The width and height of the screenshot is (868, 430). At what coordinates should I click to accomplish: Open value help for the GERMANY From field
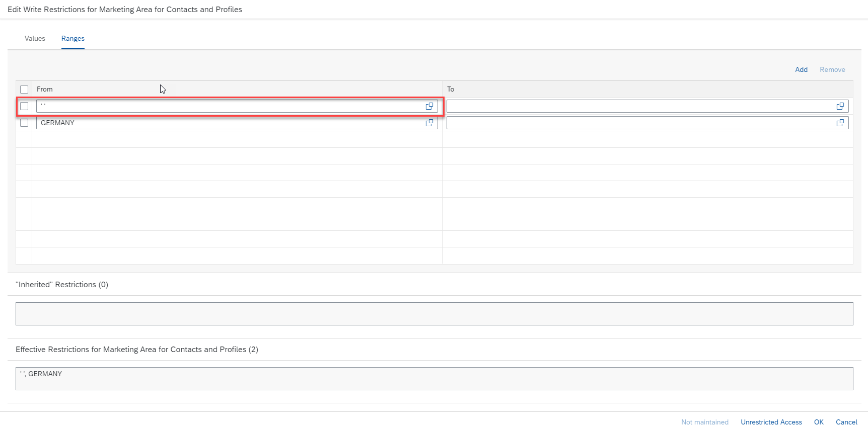pyautogui.click(x=429, y=123)
